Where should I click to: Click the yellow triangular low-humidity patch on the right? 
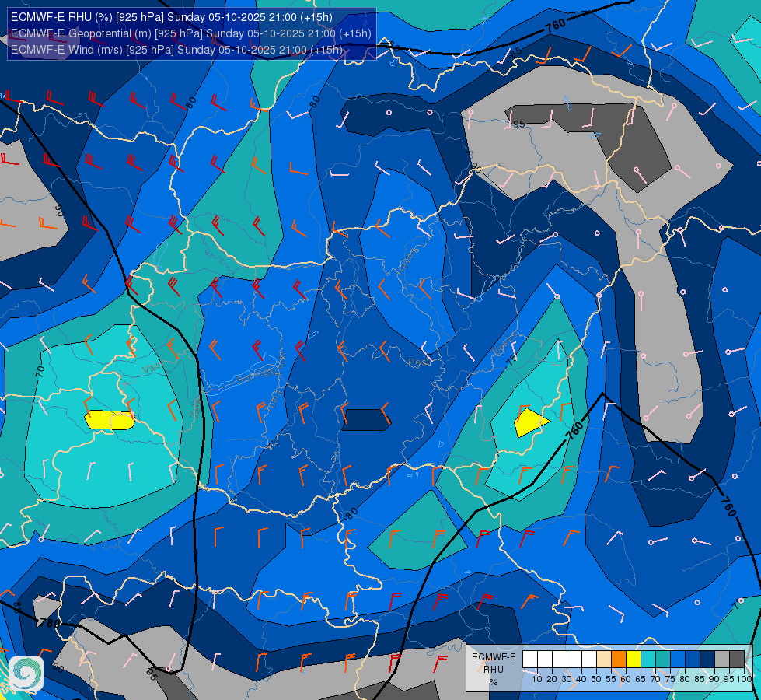click(531, 422)
